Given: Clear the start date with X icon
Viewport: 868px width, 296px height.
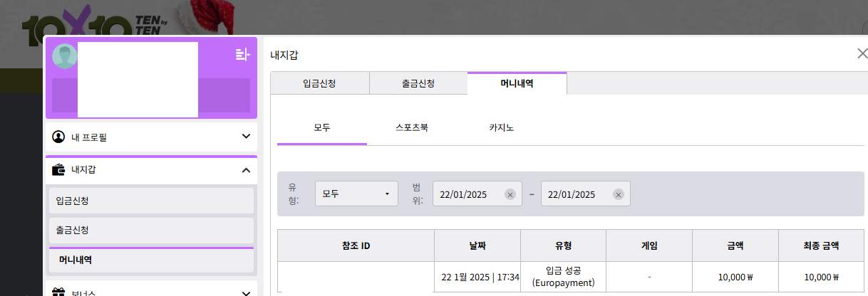Looking at the screenshot, I should click(510, 194).
